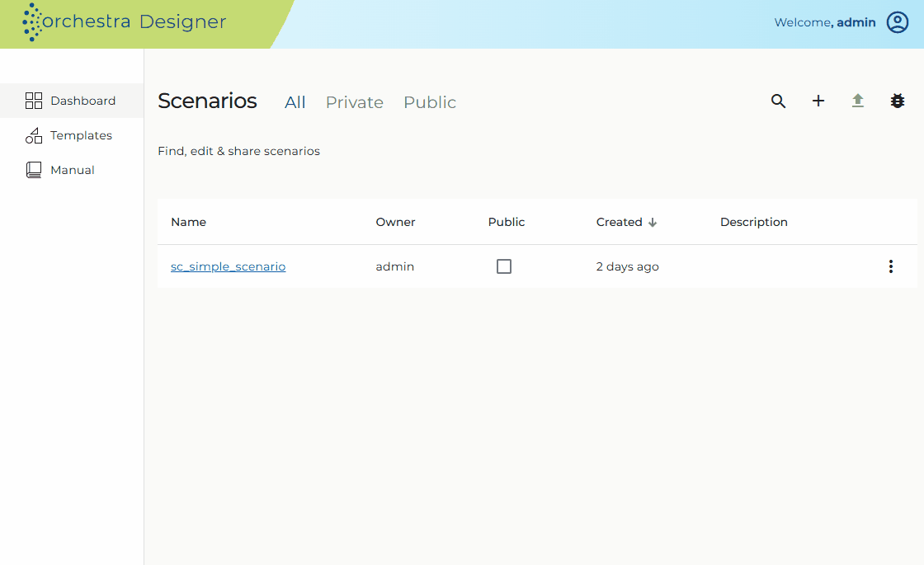Click the 'Welcome, admin' text
This screenshot has width=924, height=565.
[x=825, y=22]
